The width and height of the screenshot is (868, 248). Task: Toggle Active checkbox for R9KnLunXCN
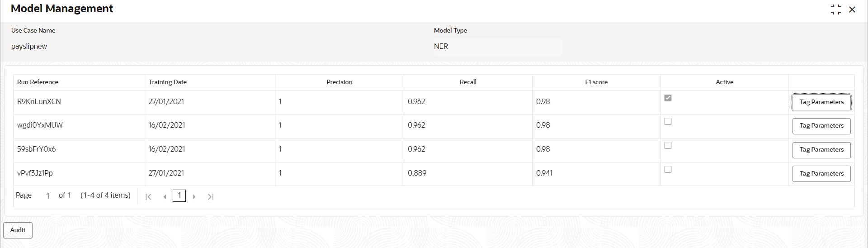668,98
